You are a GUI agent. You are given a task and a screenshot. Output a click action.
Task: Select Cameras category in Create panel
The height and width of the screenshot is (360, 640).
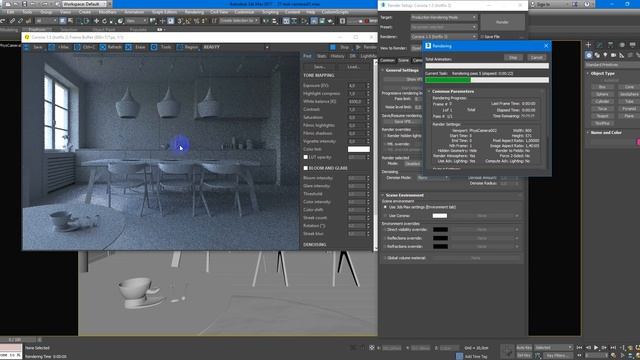[x=613, y=55]
